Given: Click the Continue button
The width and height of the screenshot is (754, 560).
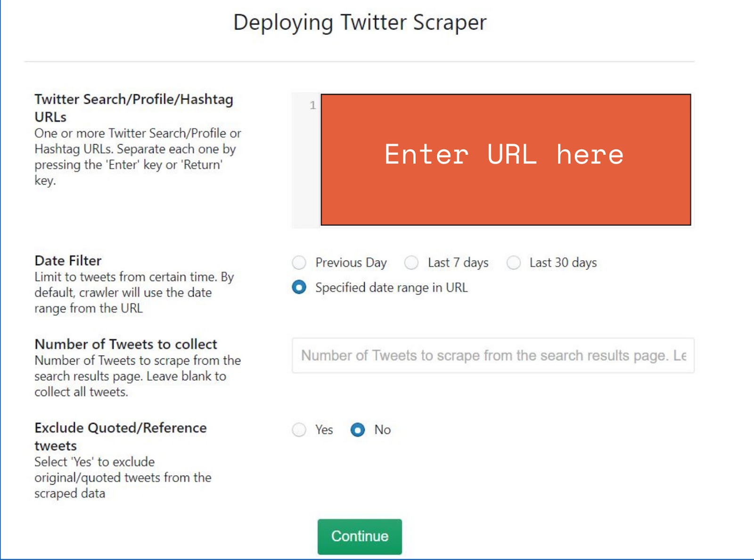Looking at the screenshot, I should (x=360, y=536).
